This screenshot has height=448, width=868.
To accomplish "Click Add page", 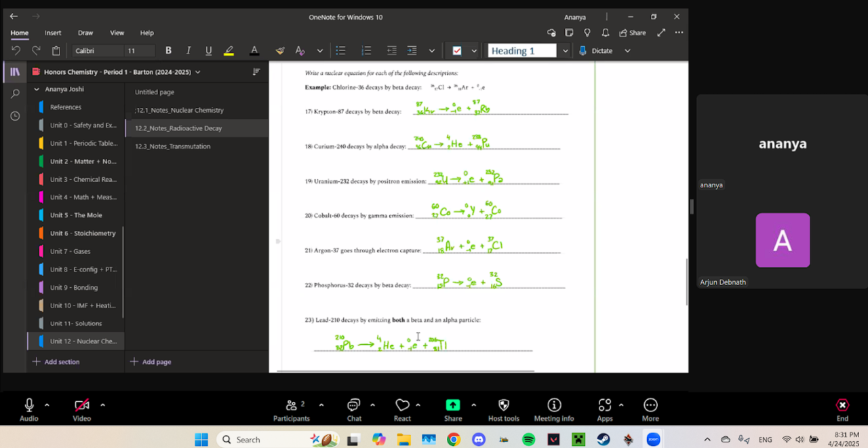I will 150,362.
